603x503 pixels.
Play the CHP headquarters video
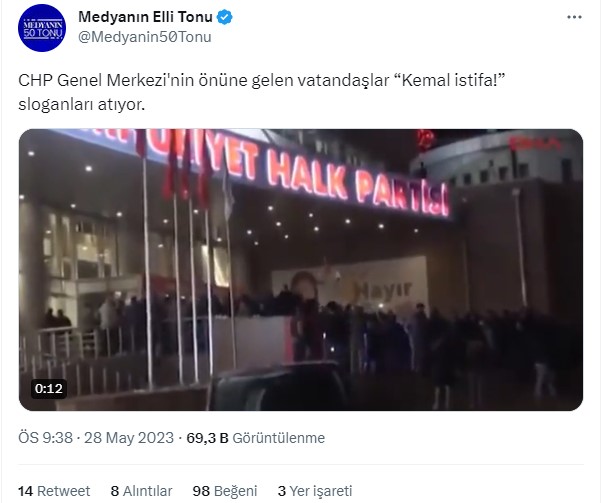point(301,270)
